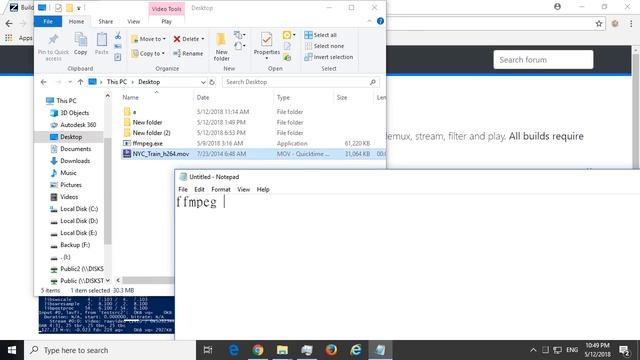Bookmark page with Chrome star icon
This screenshot has width=640, height=360.
tap(599, 24)
